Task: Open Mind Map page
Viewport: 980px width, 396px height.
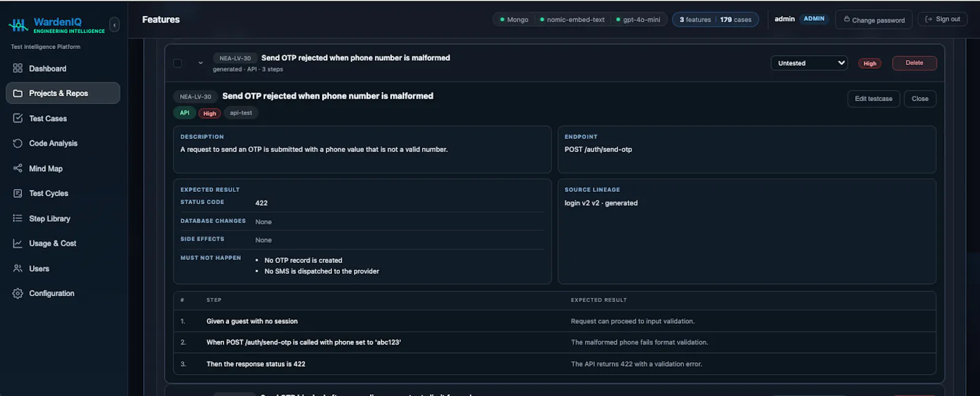Action: [x=63, y=168]
